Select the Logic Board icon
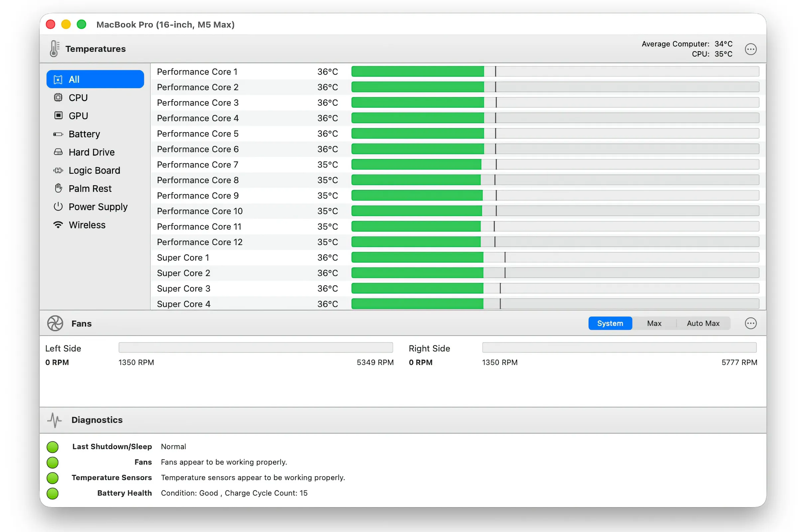 58,170
